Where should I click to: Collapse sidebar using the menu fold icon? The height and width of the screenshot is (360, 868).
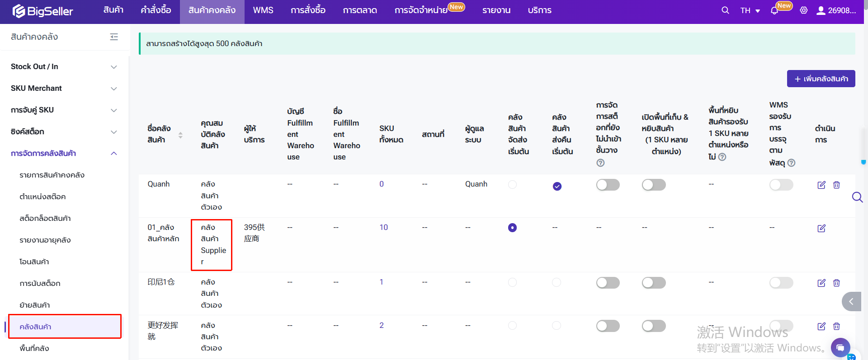(x=114, y=37)
